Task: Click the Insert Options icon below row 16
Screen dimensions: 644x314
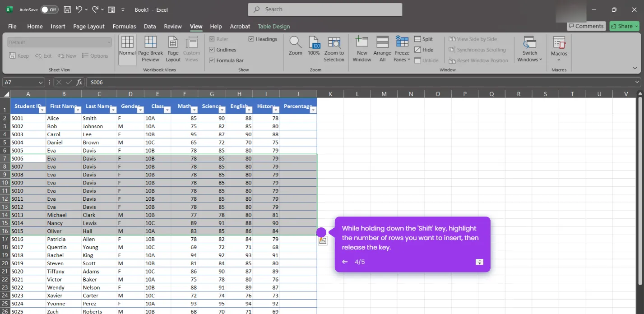Action: coord(323,240)
